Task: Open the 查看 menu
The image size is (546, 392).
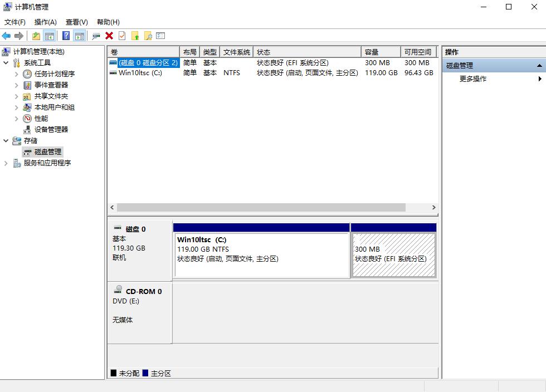Action: point(76,22)
